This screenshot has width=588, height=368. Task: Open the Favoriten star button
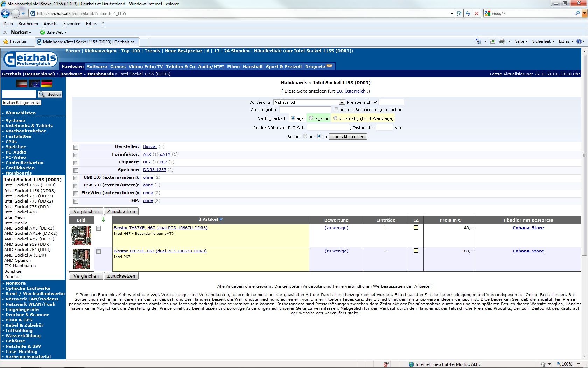point(15,41)
